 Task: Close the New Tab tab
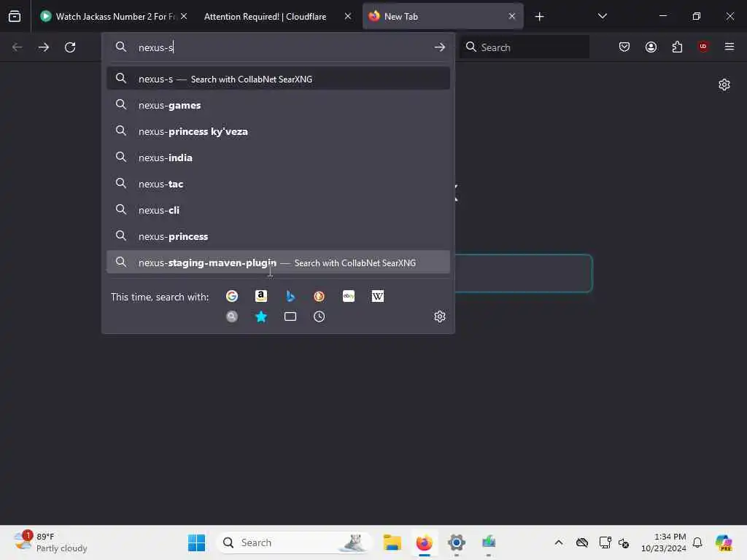tap(511, 16)
